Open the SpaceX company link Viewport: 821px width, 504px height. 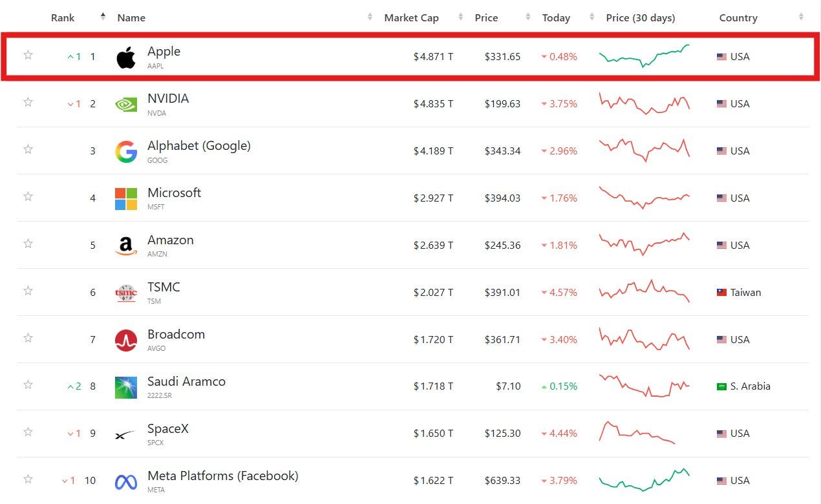pos(168,429)
